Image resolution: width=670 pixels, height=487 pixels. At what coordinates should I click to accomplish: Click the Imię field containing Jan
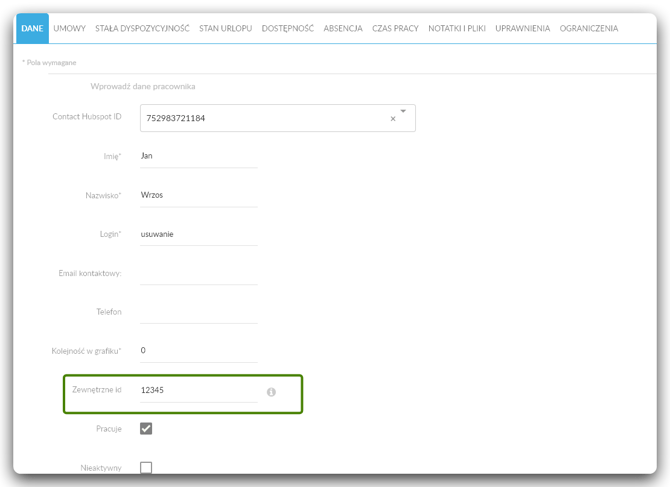(199, 156)
